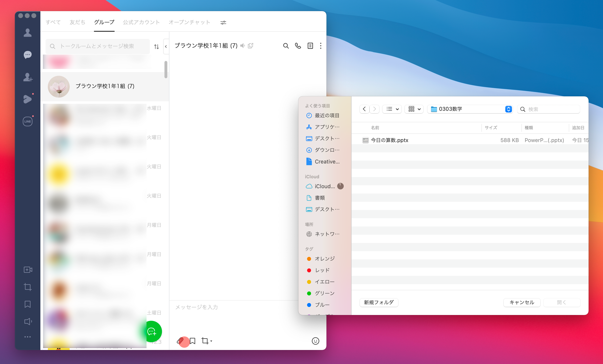Sort files by the 種類 column header
603x364 pixels.
[529, 128]
